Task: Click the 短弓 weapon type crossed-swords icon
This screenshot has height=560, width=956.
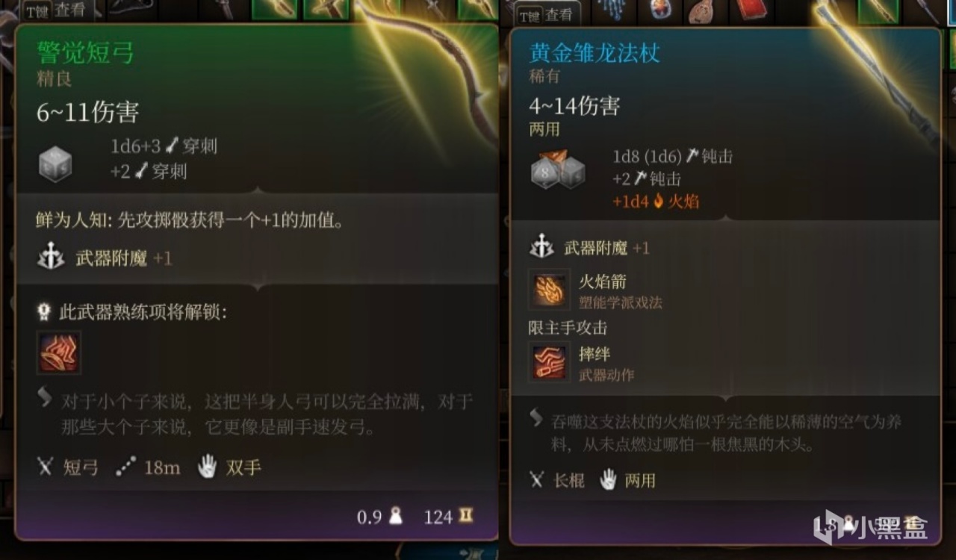Action: click(46, 468)
